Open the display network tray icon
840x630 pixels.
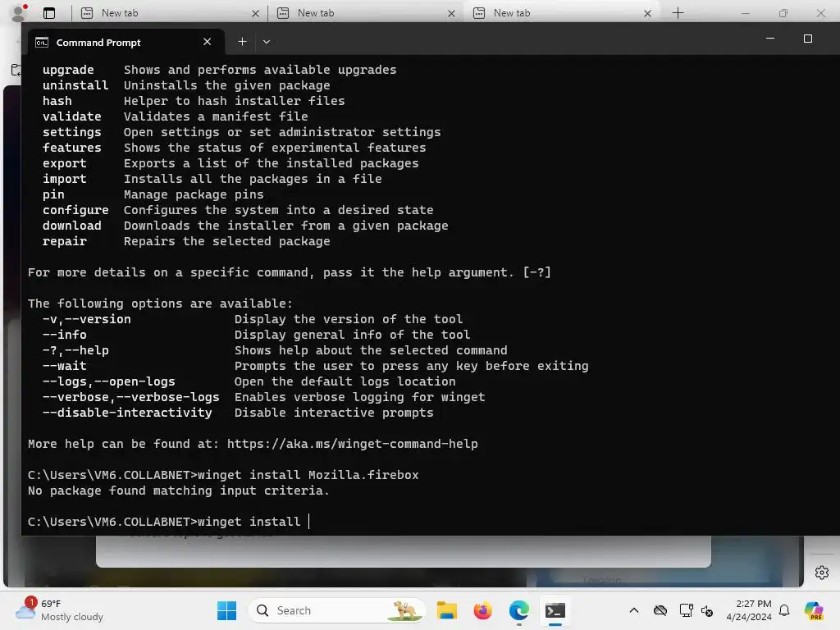point(686,610)
